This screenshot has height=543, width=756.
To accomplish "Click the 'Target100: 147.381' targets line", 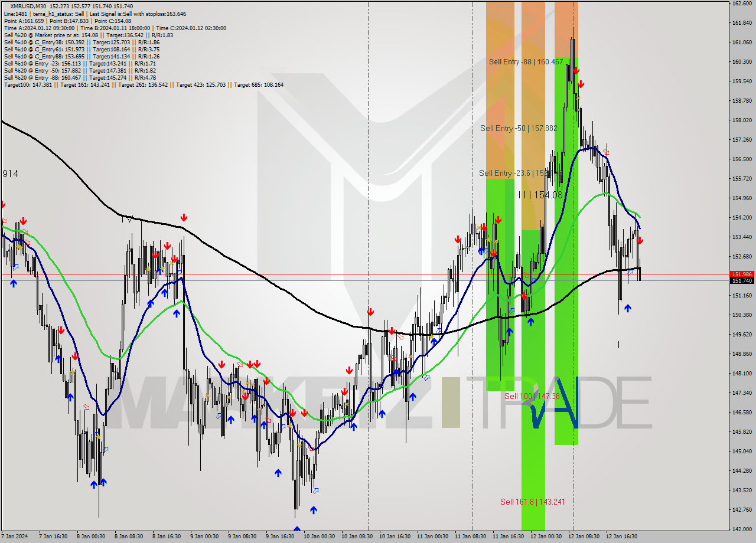I will [x=144, y=84].
